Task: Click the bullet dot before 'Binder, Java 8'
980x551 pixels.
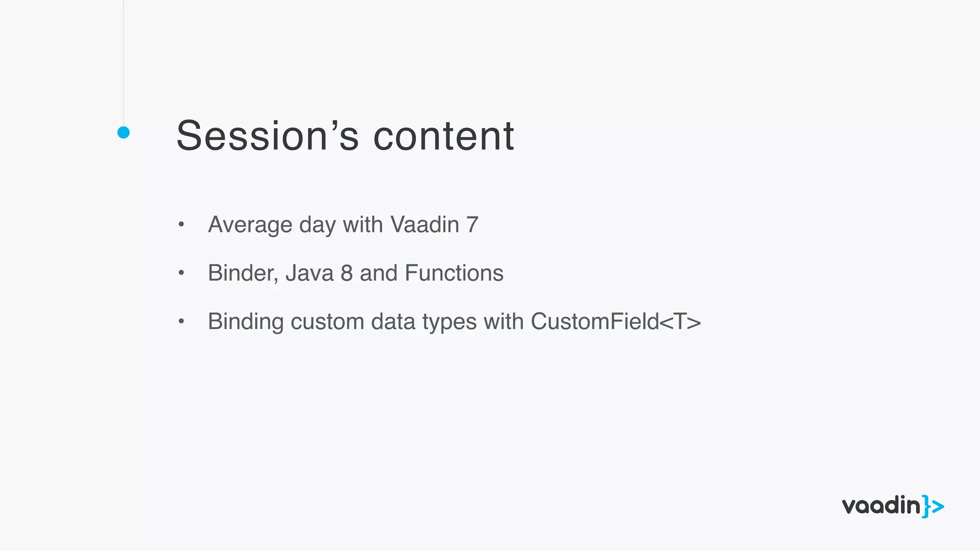Action: coord(181,273)
